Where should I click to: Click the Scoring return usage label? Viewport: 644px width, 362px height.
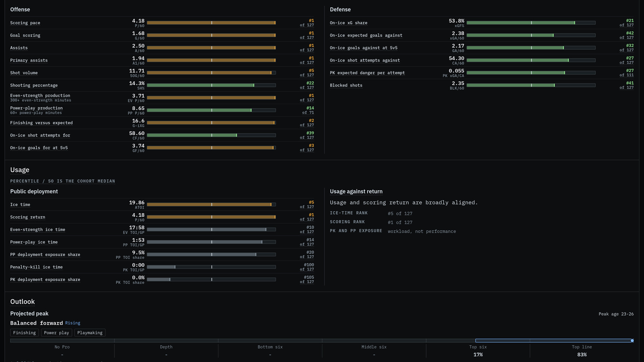click(28, 217)
